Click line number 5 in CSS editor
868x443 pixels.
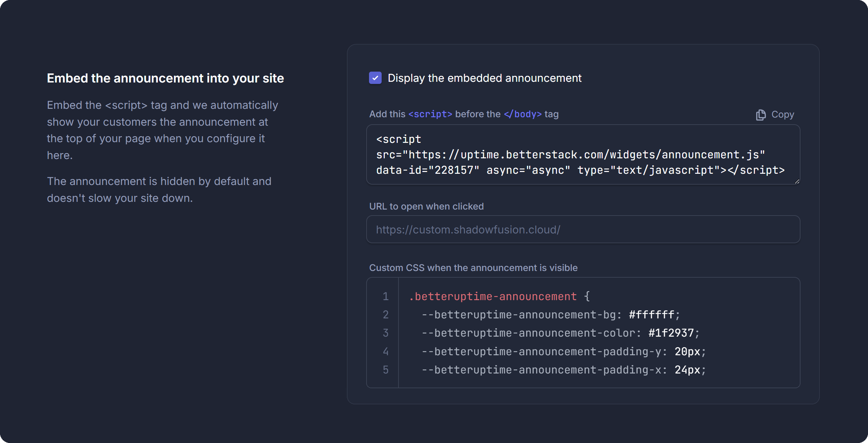click(386, 370)
